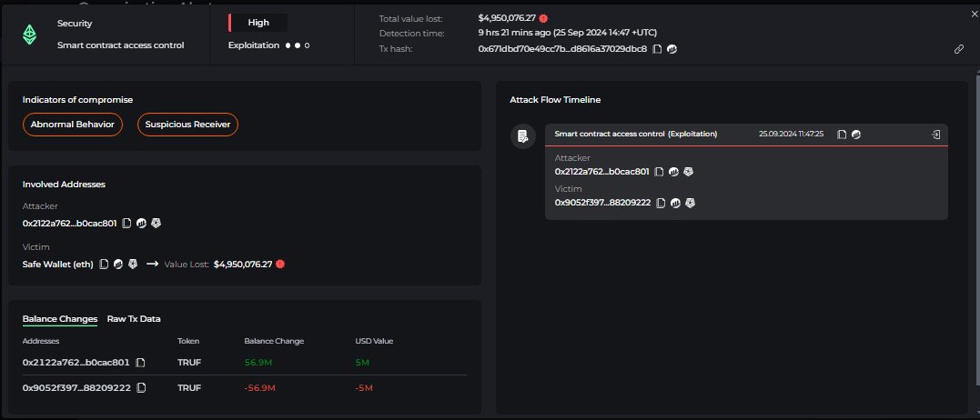The width and height of the screenshot is (980, 420).
Task: Click the Addresses column header
Action: pos(41,342)
